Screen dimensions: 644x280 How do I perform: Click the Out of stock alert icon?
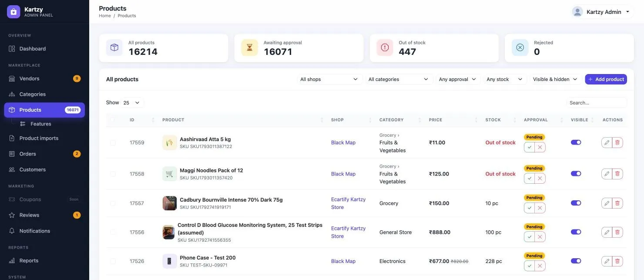(x=385, y=47)
